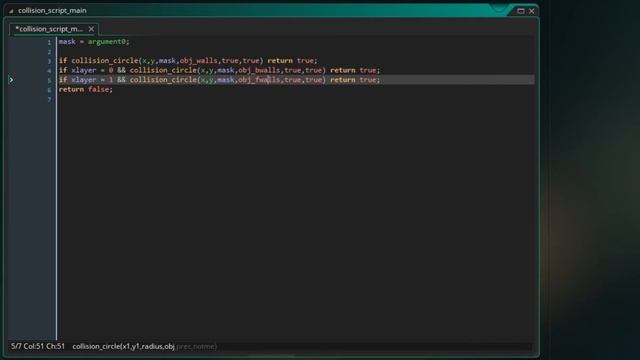Click the window title 'collision_script_main'

(52, 11)
